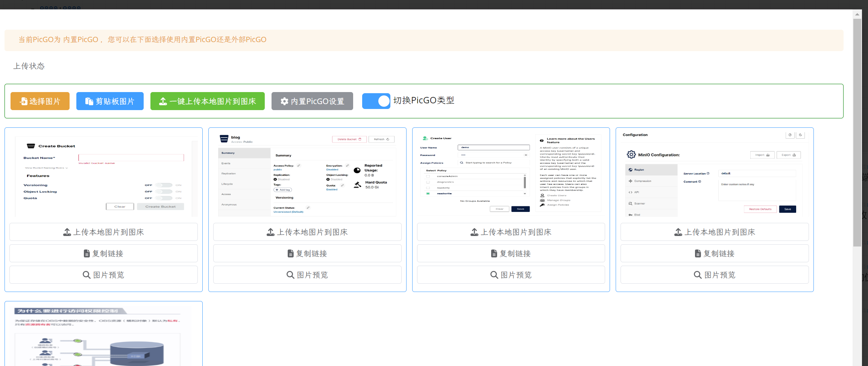Preview the Create User image with 图片预览
The width and height of the screenshot is (868, 366).
[511, 275]
